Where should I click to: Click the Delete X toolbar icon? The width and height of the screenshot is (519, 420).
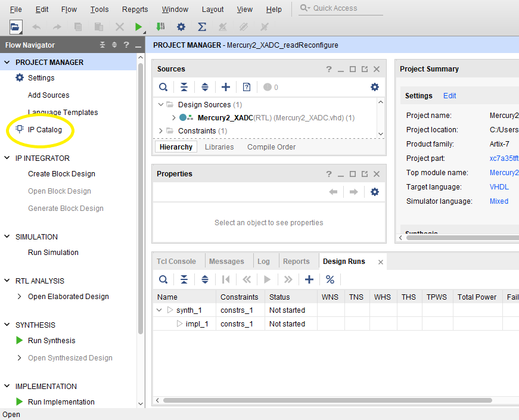click(120, 27)
